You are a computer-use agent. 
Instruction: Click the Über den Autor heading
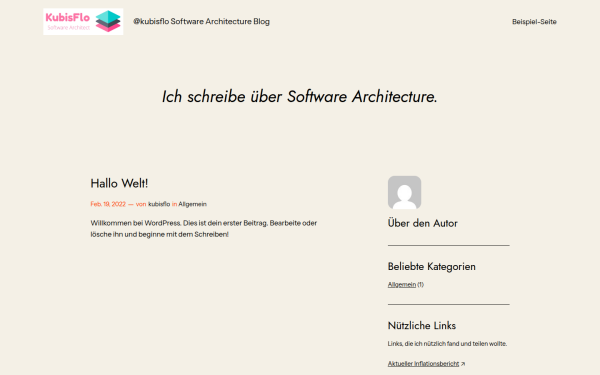point(422,223)
